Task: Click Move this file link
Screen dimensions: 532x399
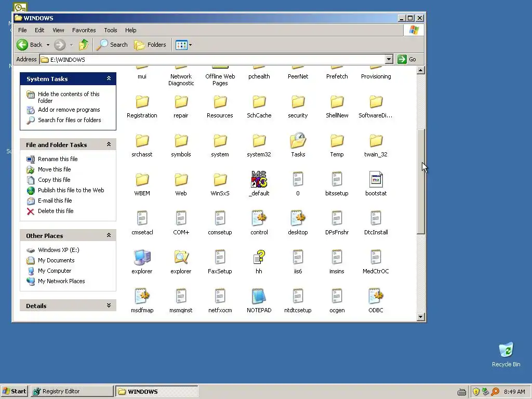Action: click(x=54, y=169)
